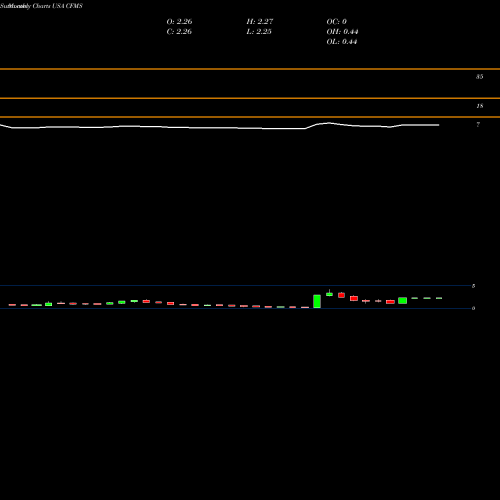Click the tallest green candlestick
500x500 pixels.
tap(317, 301)
